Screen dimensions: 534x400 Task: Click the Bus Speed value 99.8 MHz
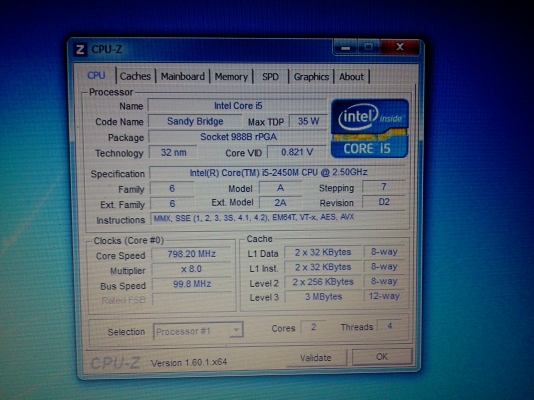click(192, 284)
